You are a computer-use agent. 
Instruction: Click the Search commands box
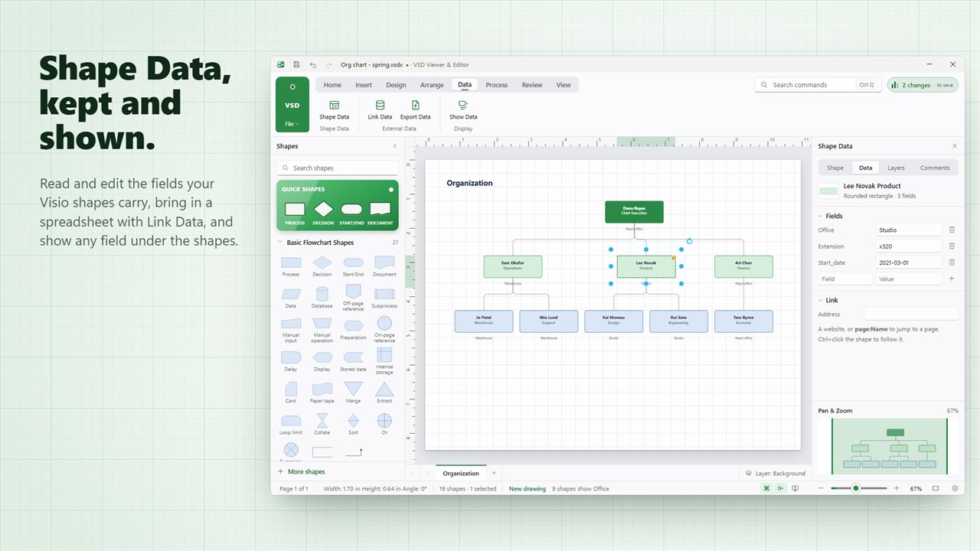[818, 85]
